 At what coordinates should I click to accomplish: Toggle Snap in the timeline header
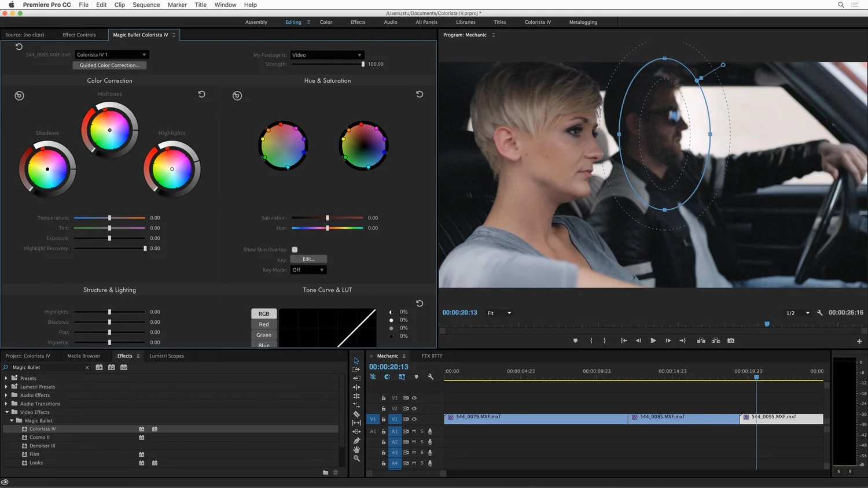(387, 377)
